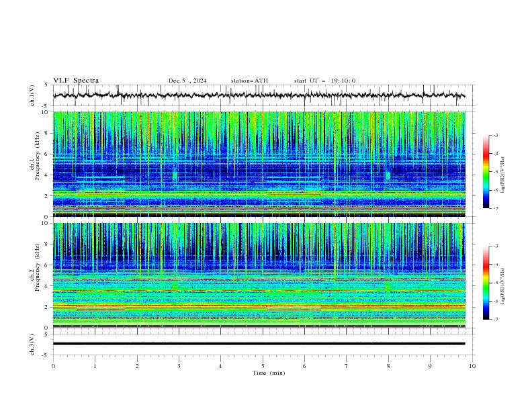The height and width of the screenshot is (411, 532).
Task: Click the 'Time (min)' axis label
Action: click(x=269, y=373)
